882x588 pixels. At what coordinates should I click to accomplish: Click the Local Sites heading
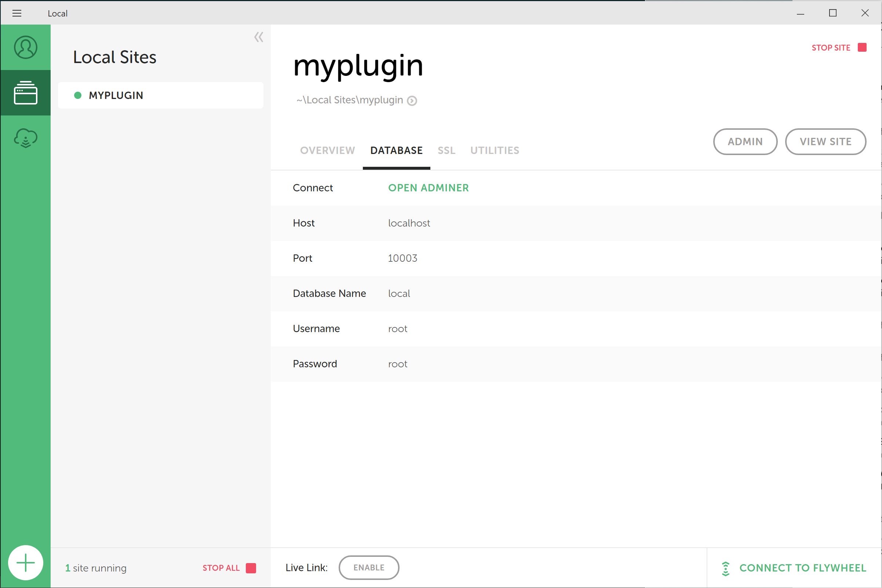(114, 58)
